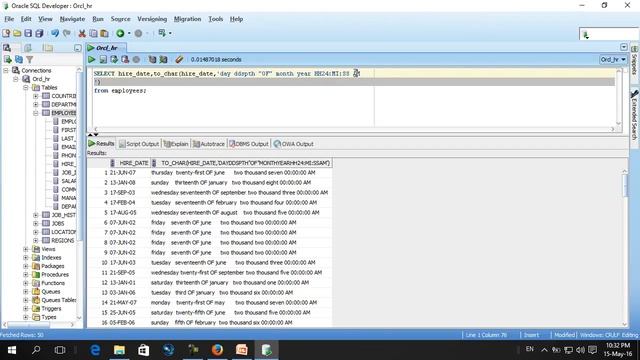Open the Ord_hr connection dropdown at right
Viewport: 640px width, 360px height.
[613, 60]
